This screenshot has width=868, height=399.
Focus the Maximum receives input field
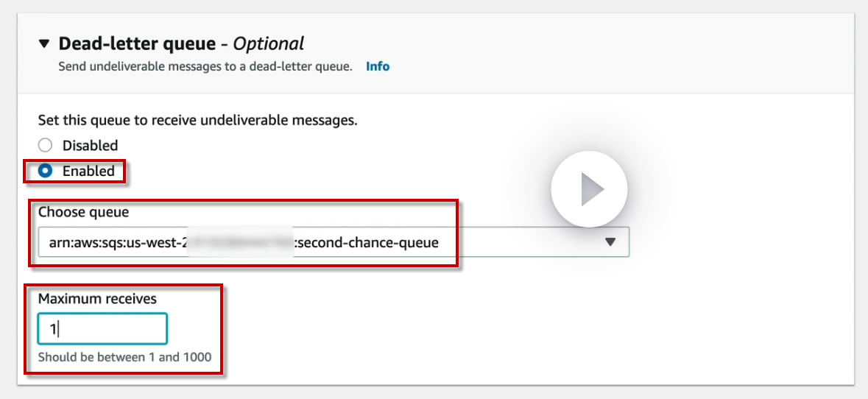pos(102,328)
